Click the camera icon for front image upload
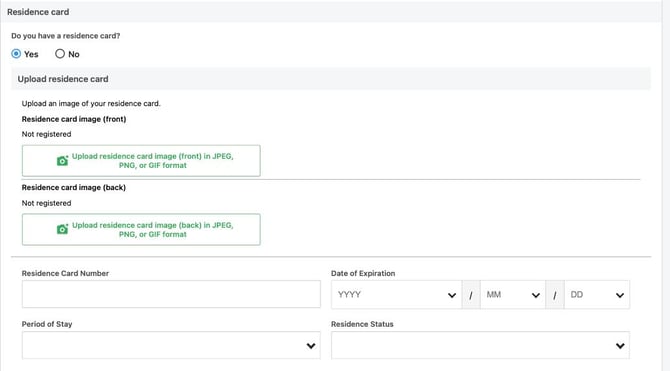 coord(62,161)
